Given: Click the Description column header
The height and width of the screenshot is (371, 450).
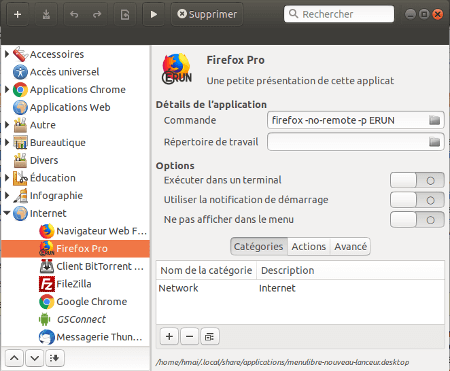Looking at the screenshot, I should click(x=350, y=270).
